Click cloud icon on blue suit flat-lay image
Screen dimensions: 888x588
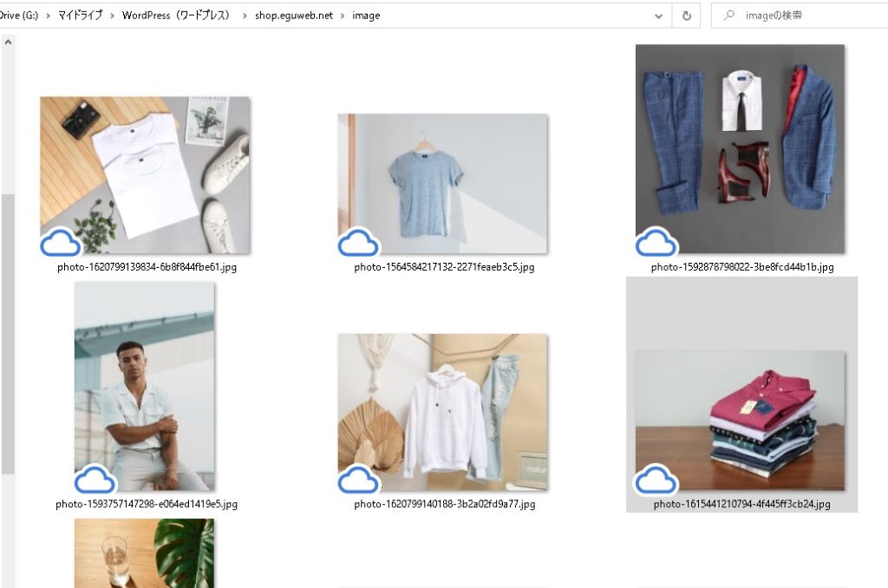pos(656,244)
